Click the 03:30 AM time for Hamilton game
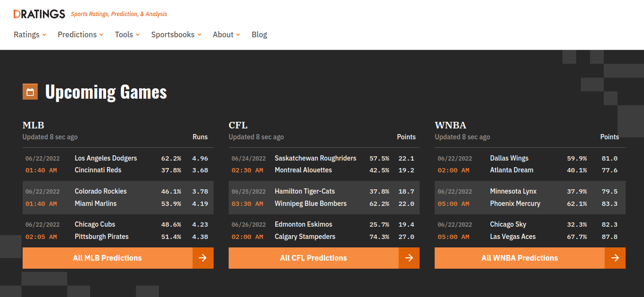The width and height of the screenshot is (644, 297). pyautogui.click(x=247, y=204)
